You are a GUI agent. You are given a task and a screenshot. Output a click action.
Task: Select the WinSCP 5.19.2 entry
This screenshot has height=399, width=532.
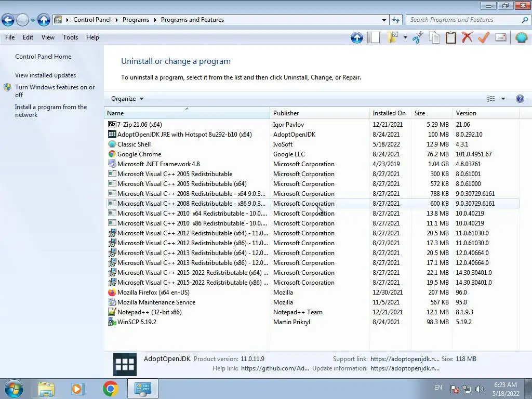312,322
